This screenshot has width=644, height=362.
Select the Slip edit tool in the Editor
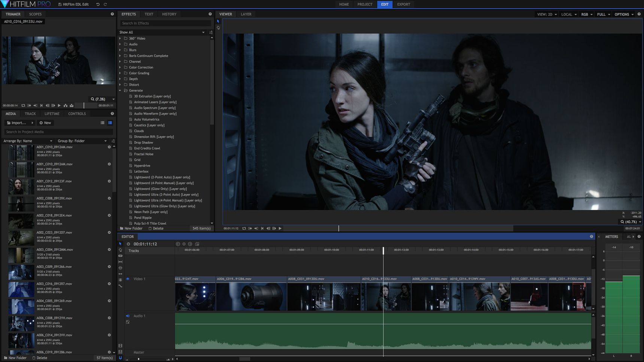(x=120, y=262)
